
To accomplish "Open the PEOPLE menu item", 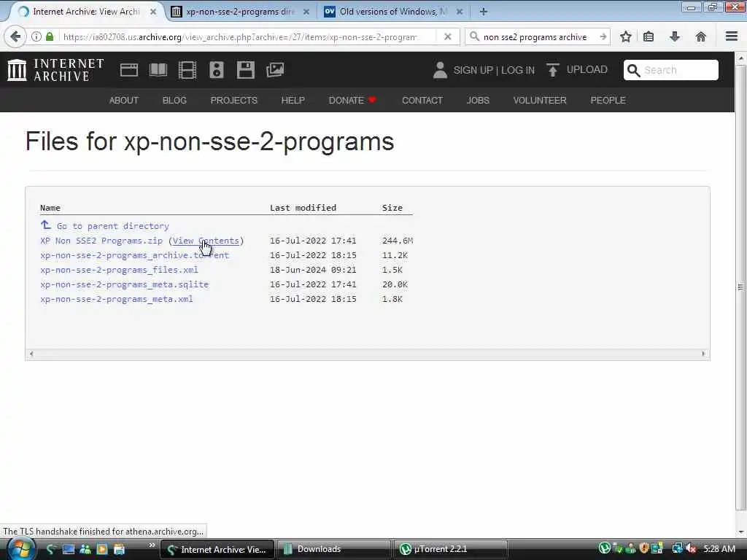I will tap(608, 101).
